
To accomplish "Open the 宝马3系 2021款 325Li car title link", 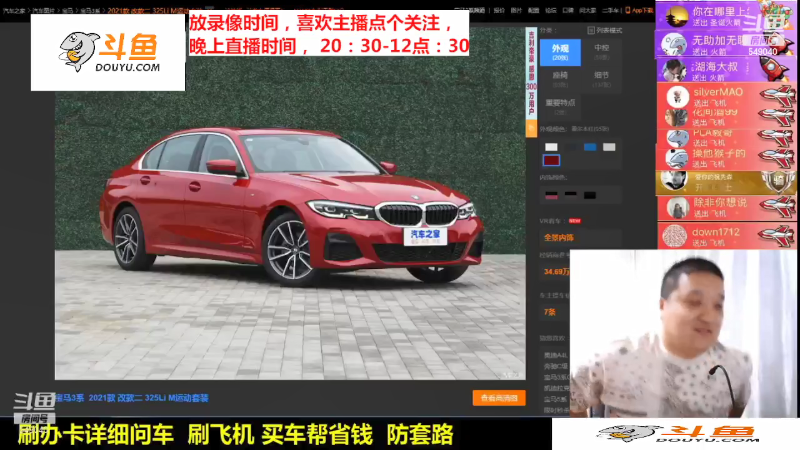I will (x=132, y=398).
